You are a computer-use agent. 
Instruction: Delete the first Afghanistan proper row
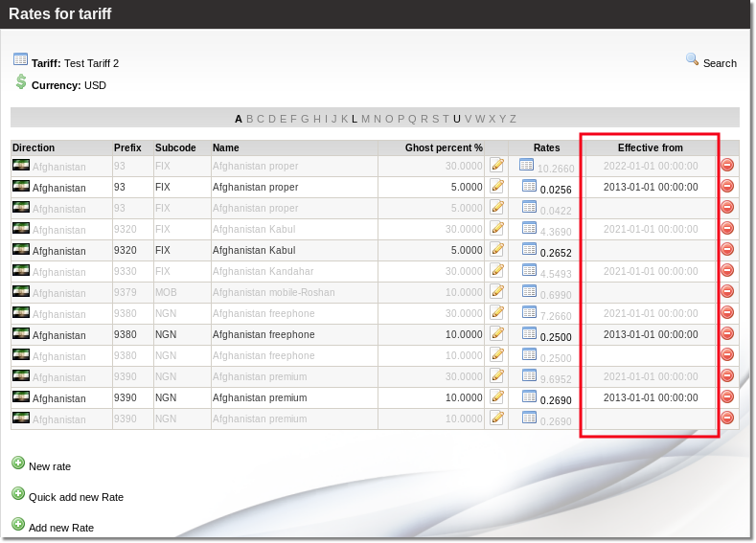(x=727, y=165)
